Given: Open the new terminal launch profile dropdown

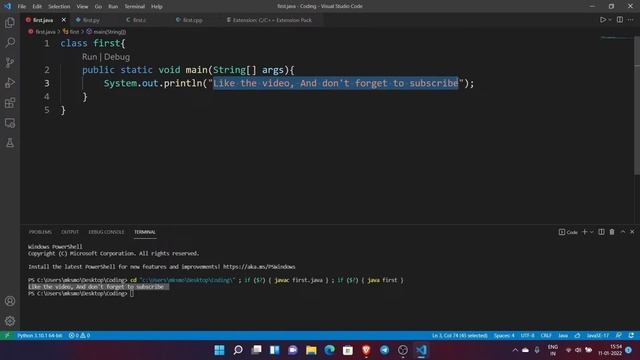Looking at the screenshot, I should [x=592, y=232].
